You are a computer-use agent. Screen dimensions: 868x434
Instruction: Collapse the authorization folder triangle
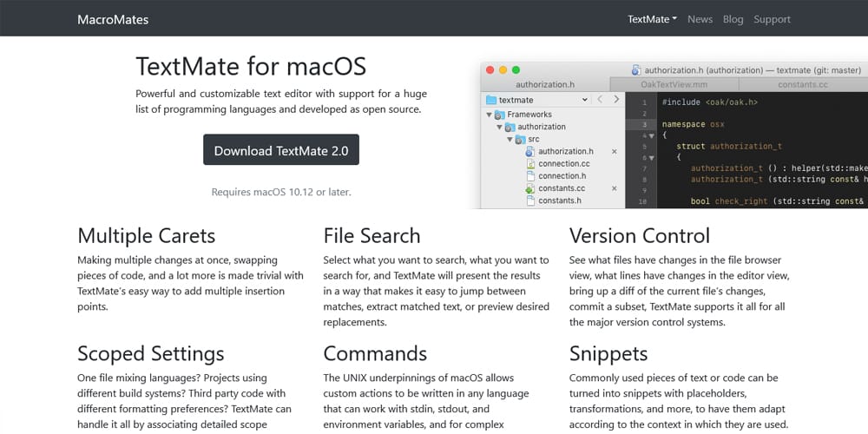pos(499,127)
